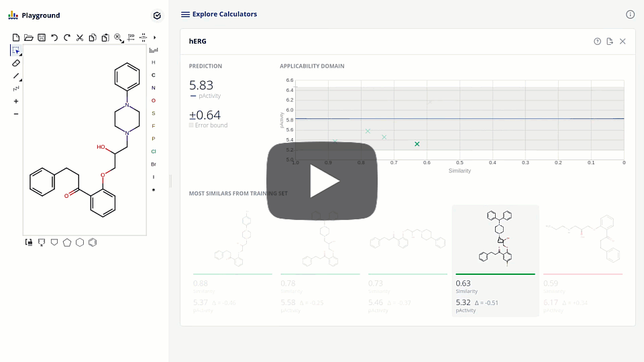Click the chart point near 5.6 pActivity
The image size is (644, 362).
368,131
